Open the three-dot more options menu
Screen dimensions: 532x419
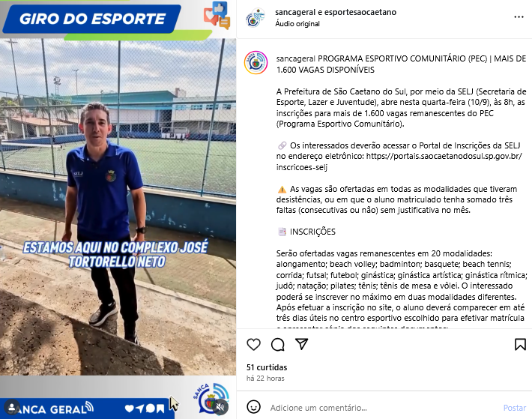click(x=519, y=17)
